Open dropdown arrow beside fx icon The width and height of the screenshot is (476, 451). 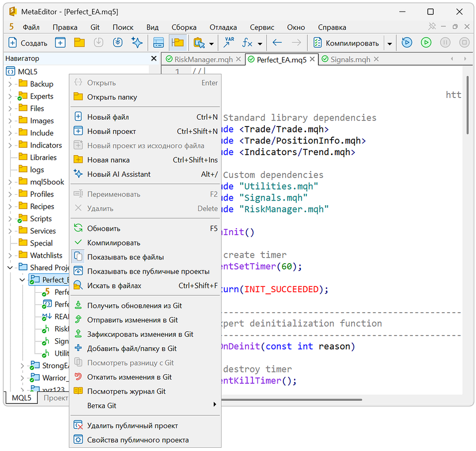pos(260,44)
